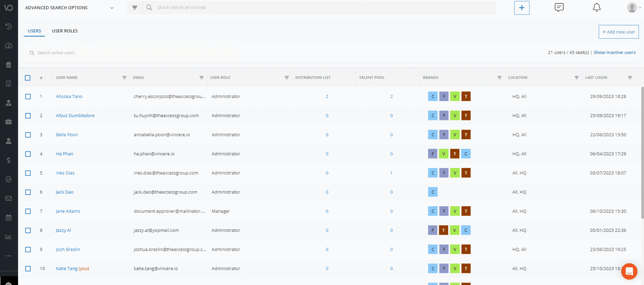This screenshot has width=644, height=285.
Task: Open Ahsoka Tano user profile
Action: (69, 96)
